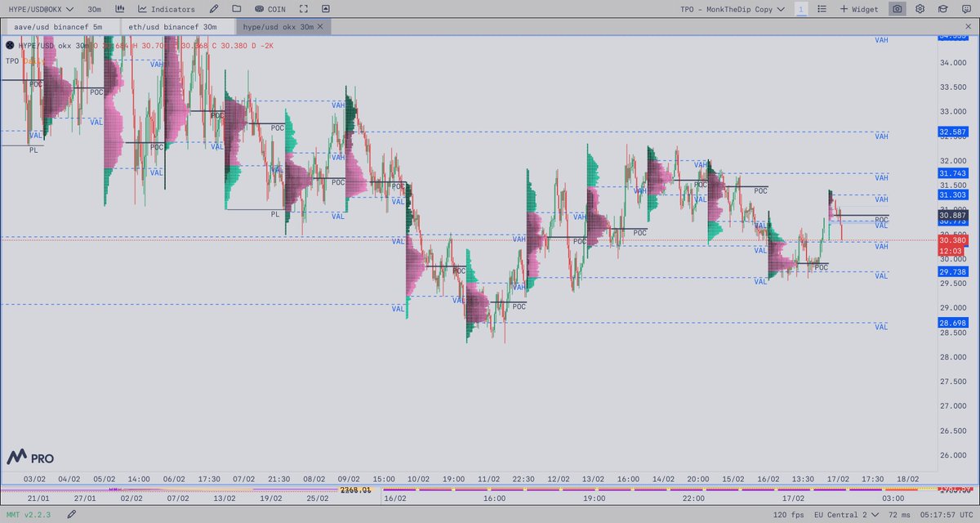This screenshot has height=523, width=980.
Task: Click the COIN button
Action: 270,9
